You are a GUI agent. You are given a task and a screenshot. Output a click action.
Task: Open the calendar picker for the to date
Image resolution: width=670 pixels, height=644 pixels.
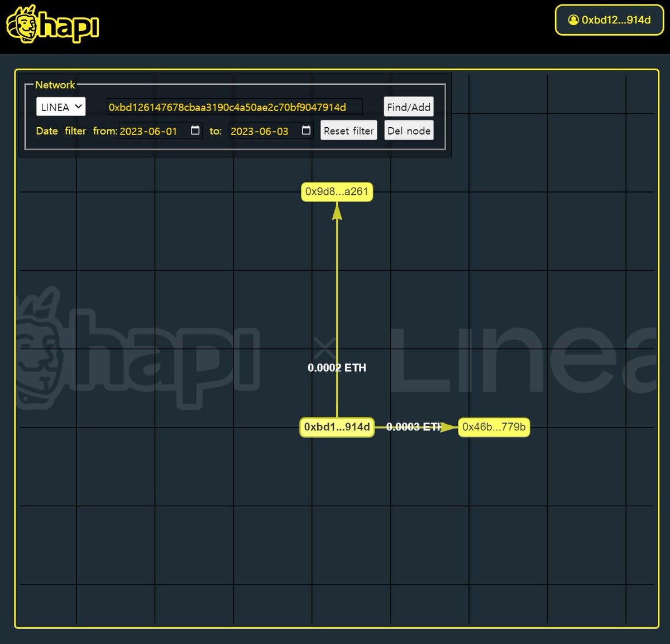pyautogui.click(x=305, y=129)
